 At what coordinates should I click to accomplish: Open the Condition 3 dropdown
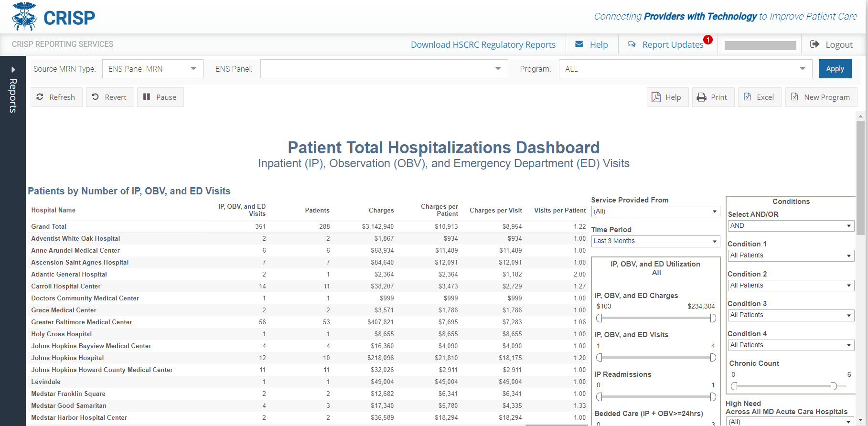click(791, 315)
